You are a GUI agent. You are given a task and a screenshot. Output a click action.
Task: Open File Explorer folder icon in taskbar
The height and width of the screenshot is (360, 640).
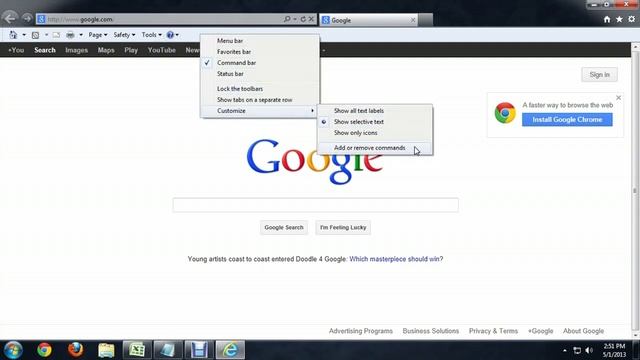point(106,350)
